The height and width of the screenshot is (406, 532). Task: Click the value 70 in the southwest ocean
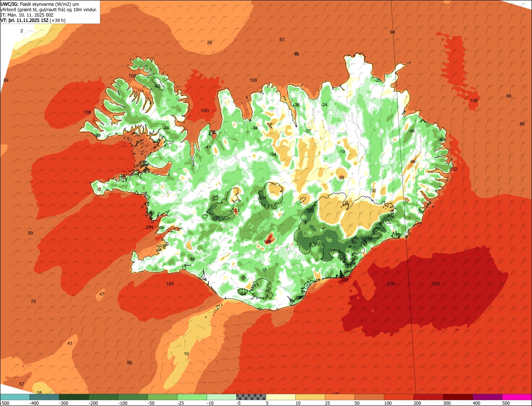pos(33,301)
